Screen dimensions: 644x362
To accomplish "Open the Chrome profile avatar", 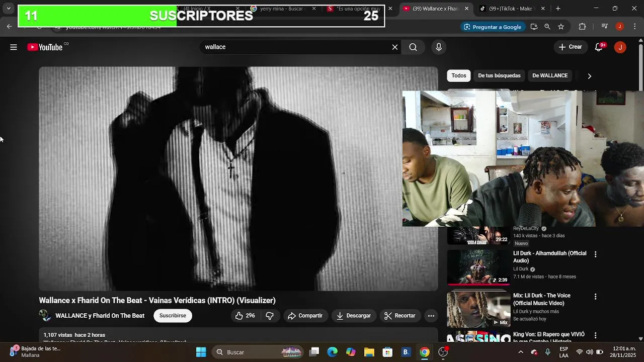I will pos(620,27).
